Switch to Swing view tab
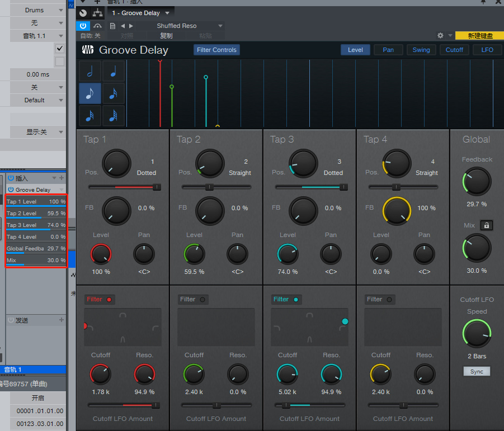The height and width of the screenshot is (431, 504). point(421,50)
